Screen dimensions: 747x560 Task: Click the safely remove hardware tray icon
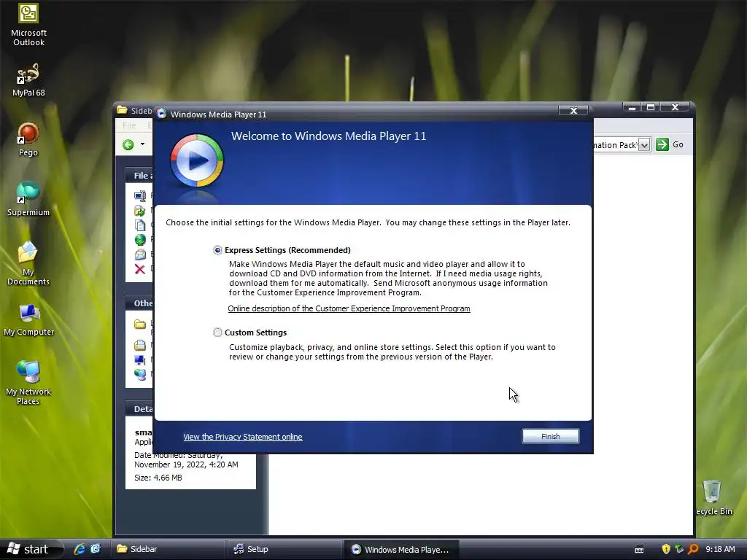pos(679,549)
